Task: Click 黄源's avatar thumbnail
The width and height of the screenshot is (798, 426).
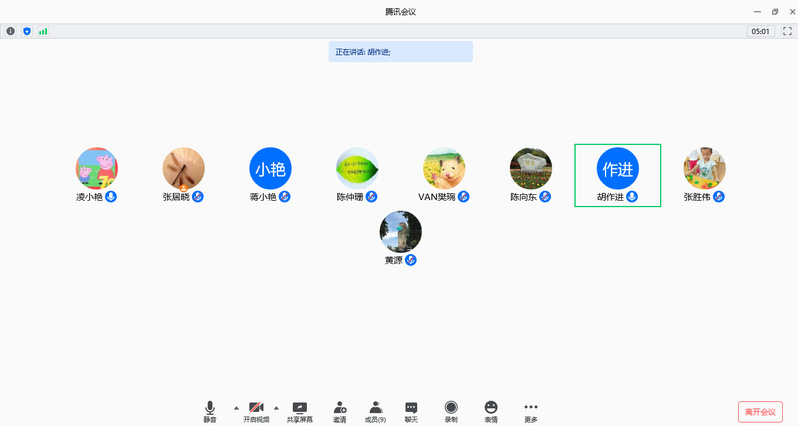Action: (x=400, y=231)
